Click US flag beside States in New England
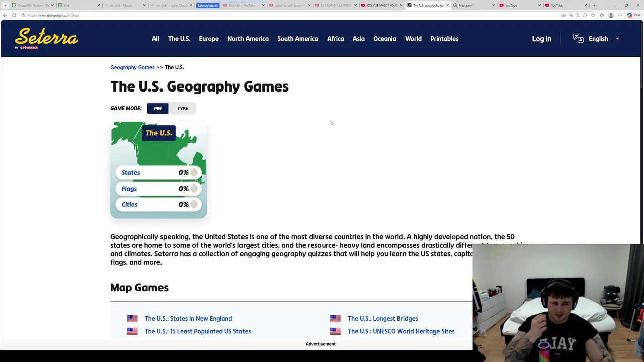Viewport: 644px width, 362px height. click(132, 318)
